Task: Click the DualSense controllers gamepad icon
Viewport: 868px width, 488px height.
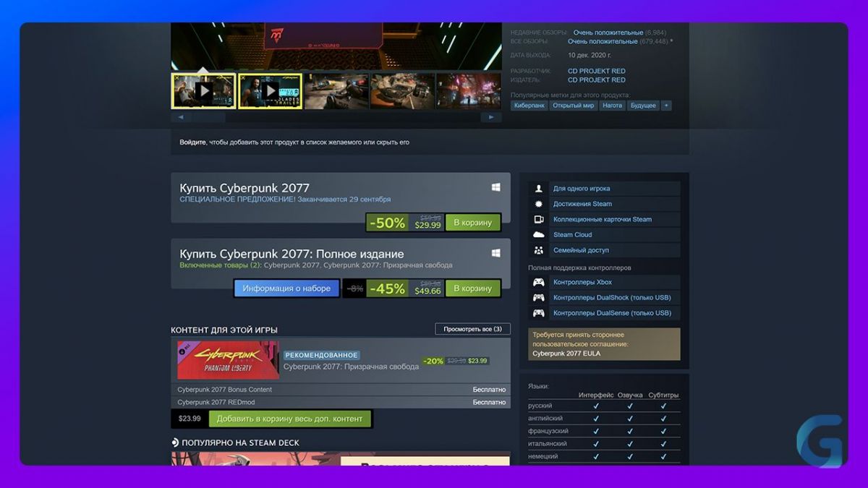Action: click(x=539, y=313)
